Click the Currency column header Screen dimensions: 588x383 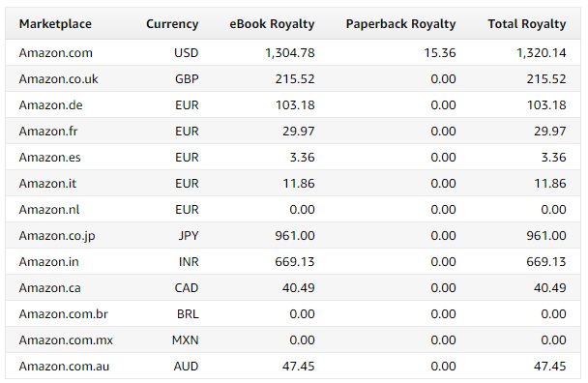(x=172, y=24)
